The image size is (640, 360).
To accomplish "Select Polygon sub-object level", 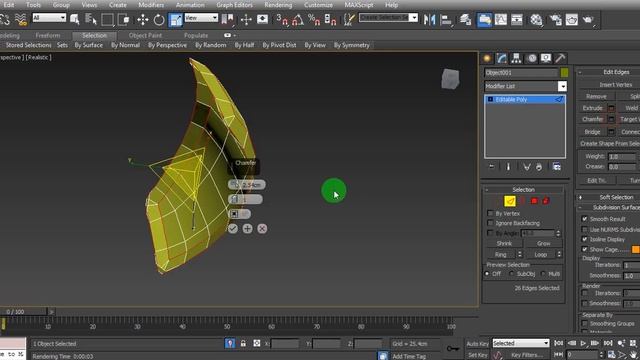I will point(534,201).
